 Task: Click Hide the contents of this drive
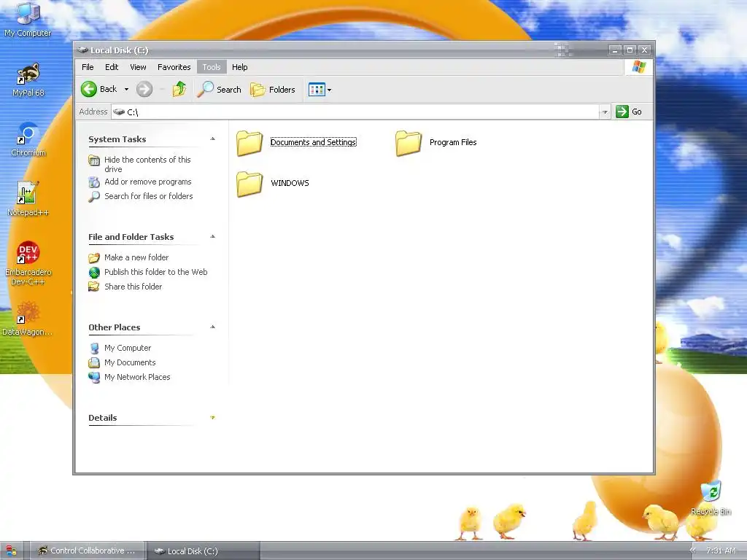click(x=147, y=164)
